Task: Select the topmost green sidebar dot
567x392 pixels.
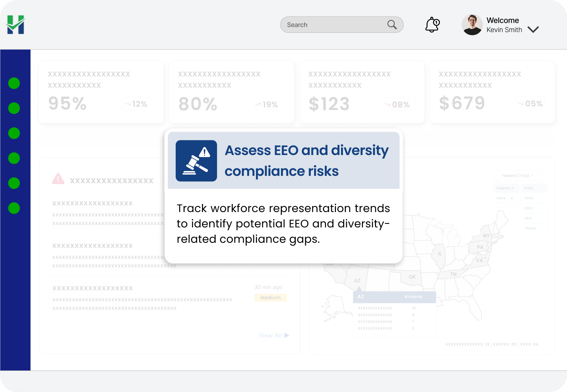Action: [x=14, y=83]
